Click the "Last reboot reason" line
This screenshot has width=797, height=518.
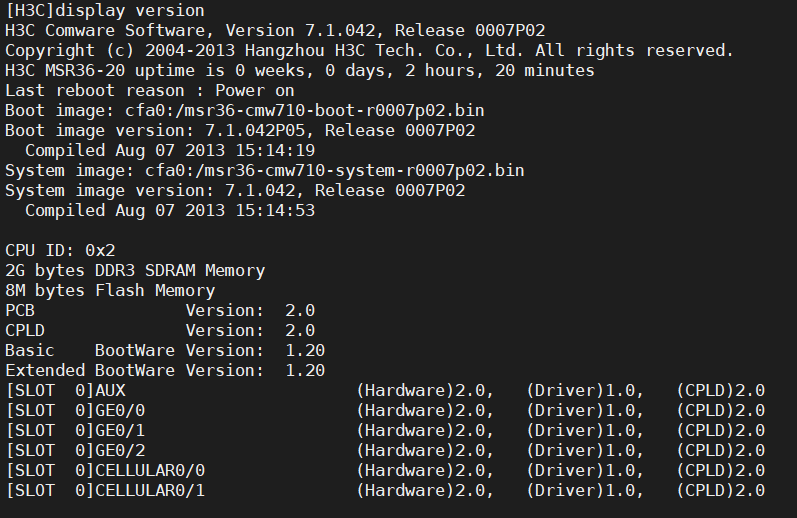pos(149,90)
